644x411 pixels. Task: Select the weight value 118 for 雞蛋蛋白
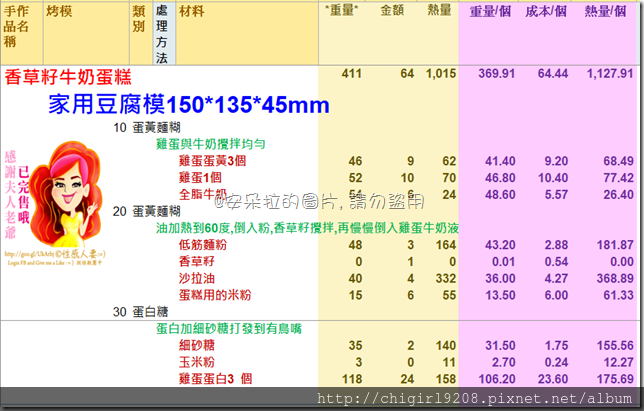point(352,379)
